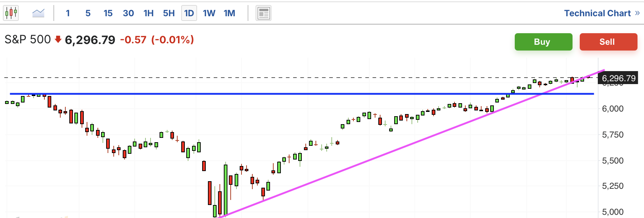The height and width of the screenshot is (218, 644).
Task: Click the -0.57 price change value
Action: (x=133, y=40)
